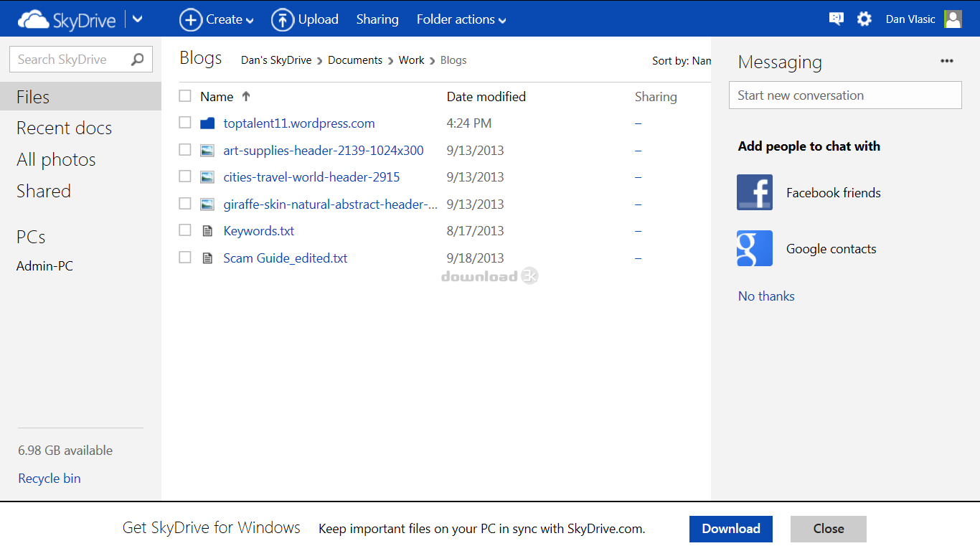Go to Work breadcrumb
The image size is (980, 551).
pos(412,60)
